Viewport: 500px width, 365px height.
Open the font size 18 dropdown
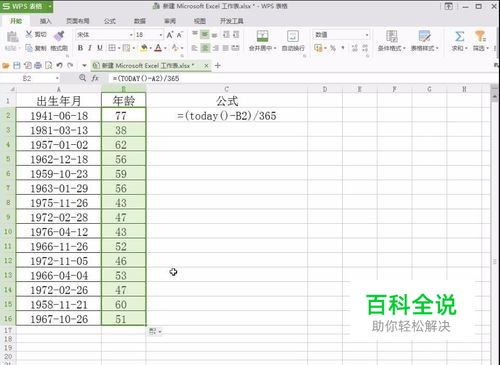tap(161, 35)
